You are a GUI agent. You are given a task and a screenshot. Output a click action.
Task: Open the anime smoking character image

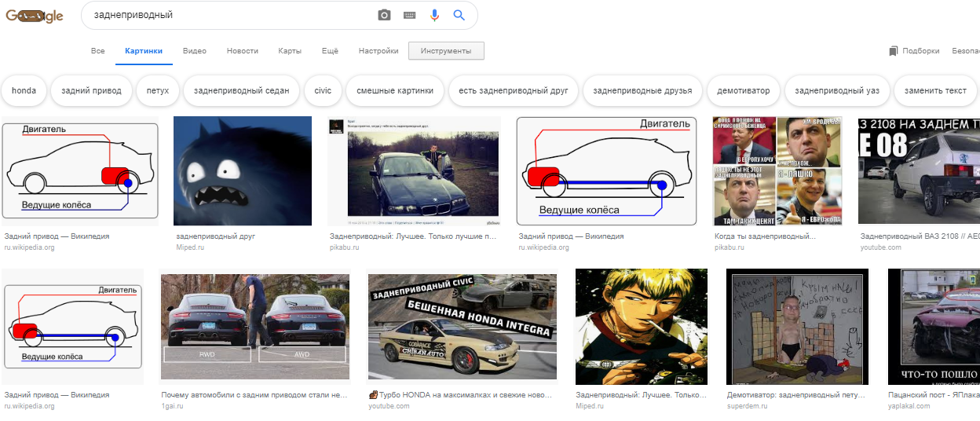pos(642,328)
